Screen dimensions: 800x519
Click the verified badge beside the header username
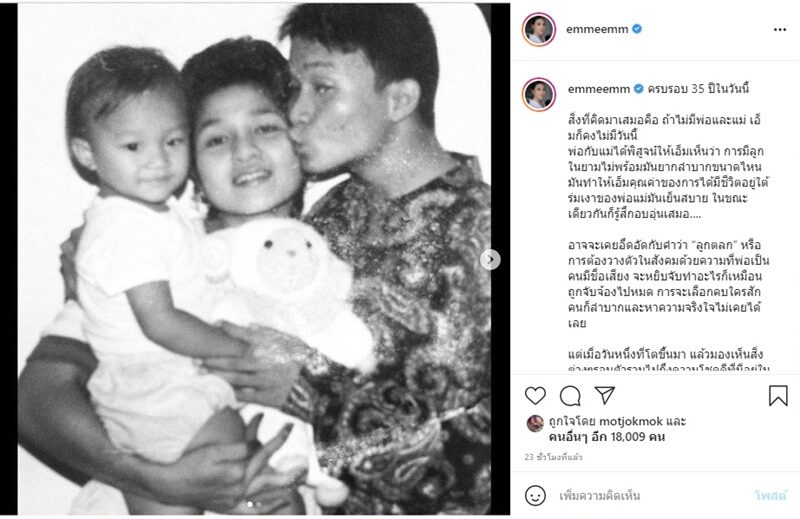click(637, 29)
